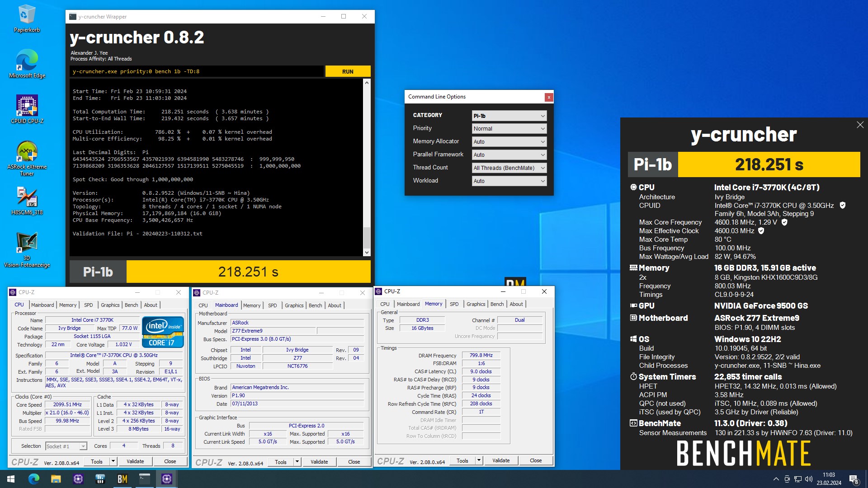The width and height of the screenshot is (868, 488).
Task: Close the BenchMate result panel
Action: coord(860,125)
